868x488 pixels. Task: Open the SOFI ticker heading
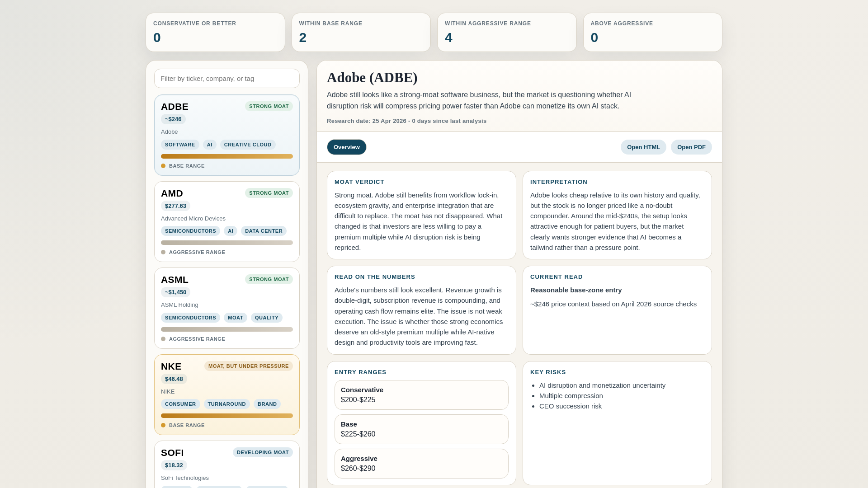172,453
